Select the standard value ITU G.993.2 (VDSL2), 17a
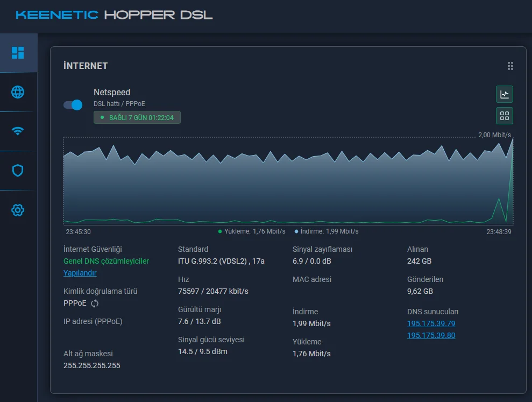The width and height of the screenshot is (532, 402). point(221,261)
